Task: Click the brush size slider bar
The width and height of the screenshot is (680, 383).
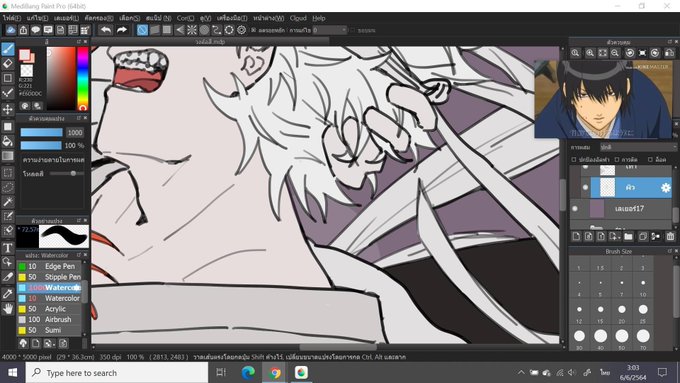Action: [x=42, y=132]
